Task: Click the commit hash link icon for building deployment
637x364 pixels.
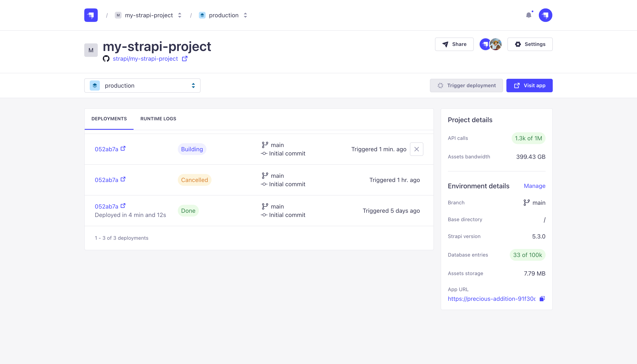Action: point(124,149)
